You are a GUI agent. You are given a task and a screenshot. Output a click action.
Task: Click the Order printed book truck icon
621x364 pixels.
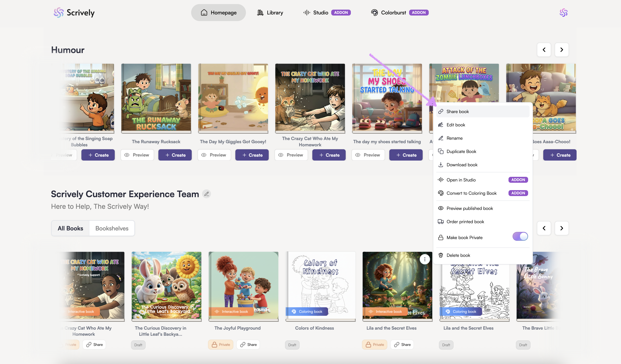(441, 222)
